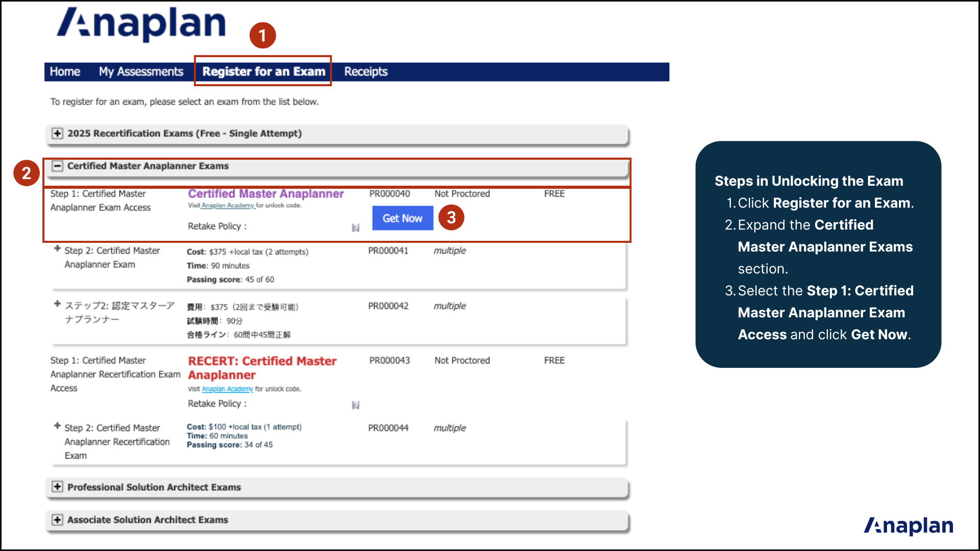
Task: Click 'Steps in Unlocking the Exam' heading
Action: point(808,181)
